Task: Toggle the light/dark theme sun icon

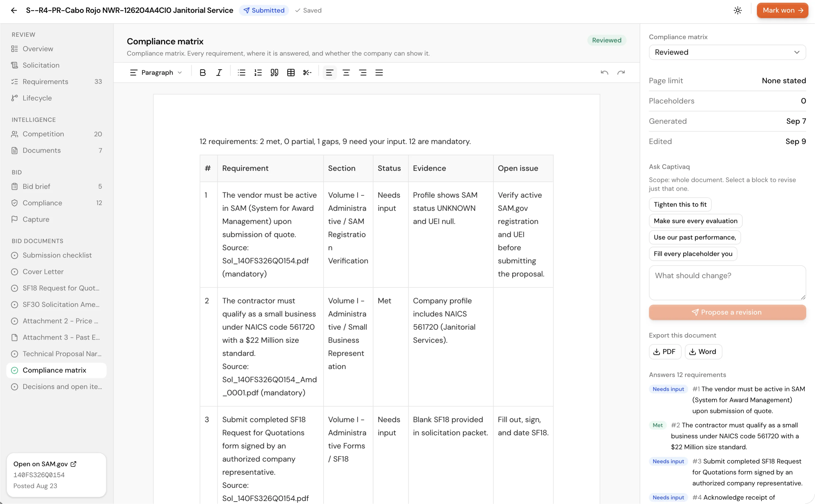Action: tap(737, 10)
